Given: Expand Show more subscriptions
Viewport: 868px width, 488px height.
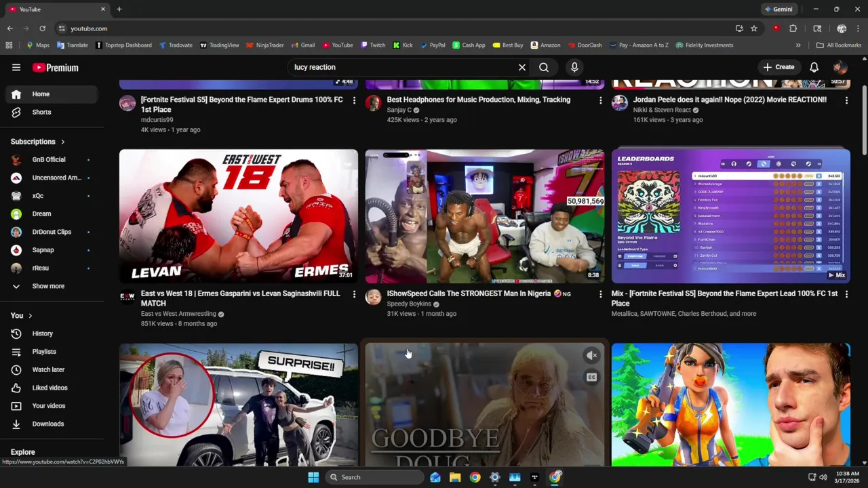Looking at the screenshot, I should pos(49,286).
